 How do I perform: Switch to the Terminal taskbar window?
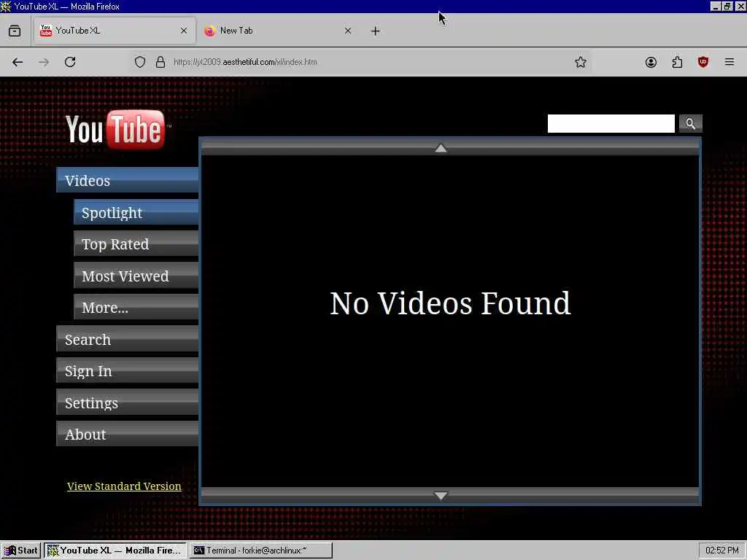coord(260,551)
